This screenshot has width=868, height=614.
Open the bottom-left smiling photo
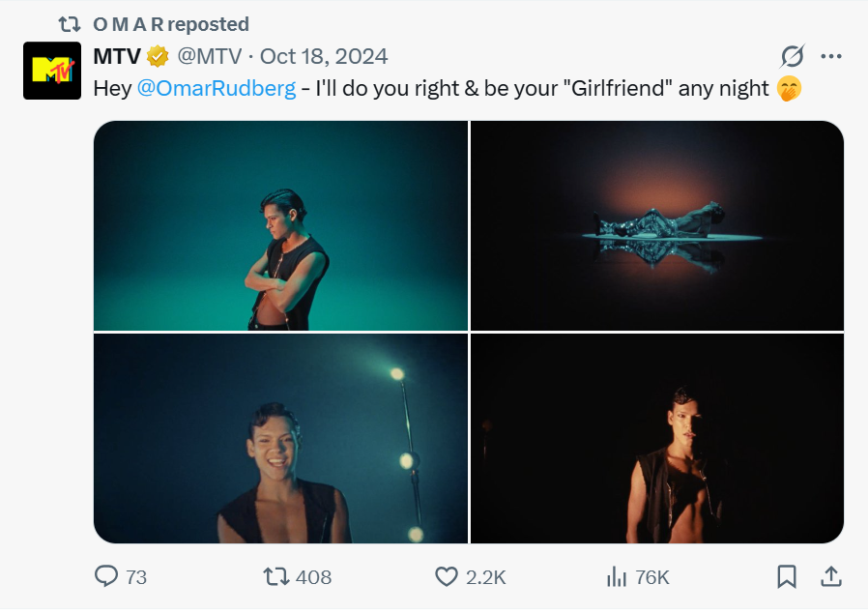[280, 438]
